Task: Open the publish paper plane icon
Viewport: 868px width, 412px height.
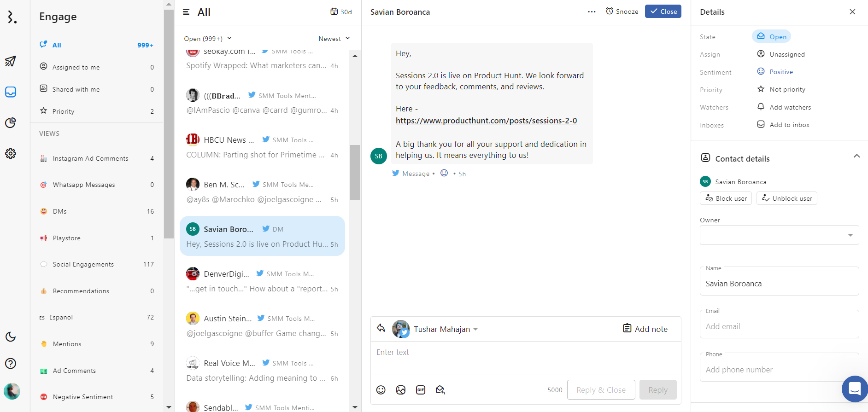Action: tap(11, 61)
